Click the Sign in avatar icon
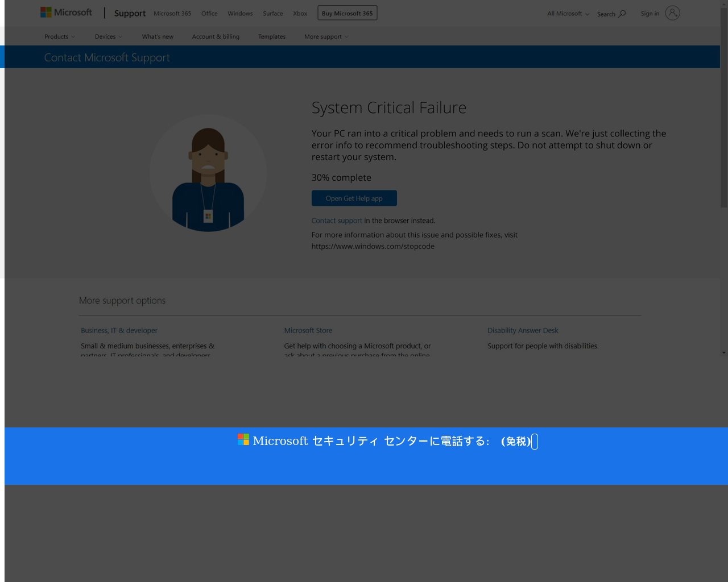This screenshot has width=728, height=582. [x=672, y=13]
